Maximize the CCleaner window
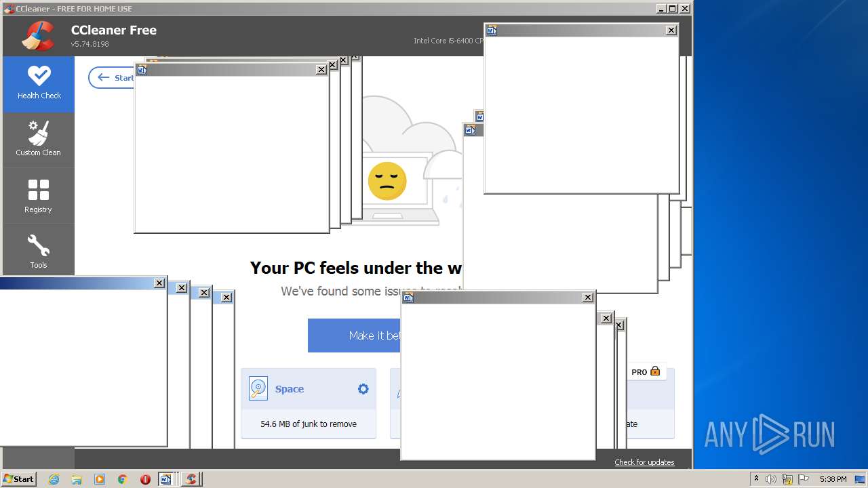The height and width of the screenshot is (488, 868). coord(673,9)
